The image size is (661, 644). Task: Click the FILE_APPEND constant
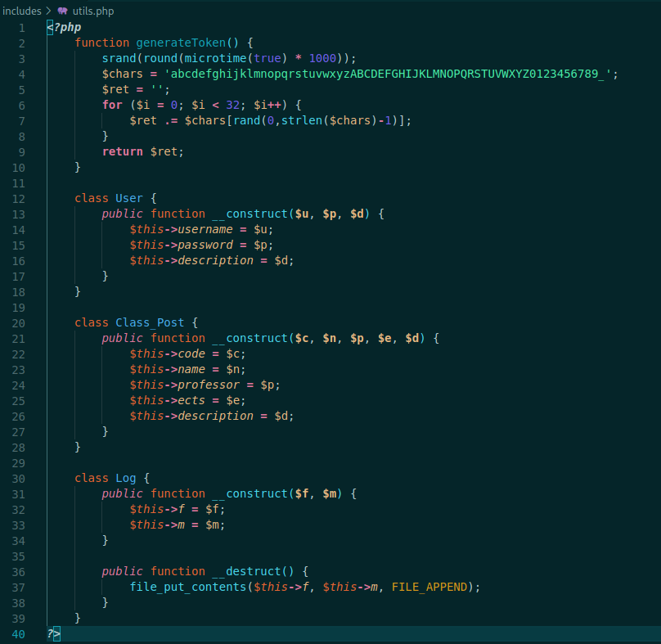tap(429, 587)
